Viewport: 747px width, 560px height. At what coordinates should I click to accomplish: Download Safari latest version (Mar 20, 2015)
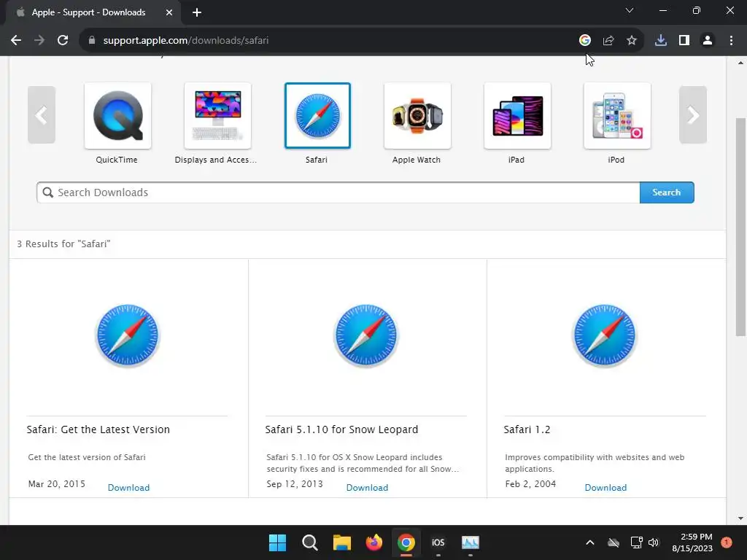pos(128,488)
